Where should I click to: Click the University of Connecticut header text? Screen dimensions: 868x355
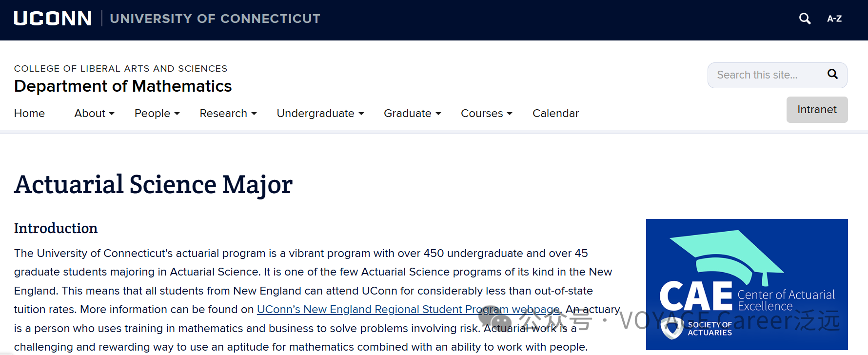(x=215, y=19)
